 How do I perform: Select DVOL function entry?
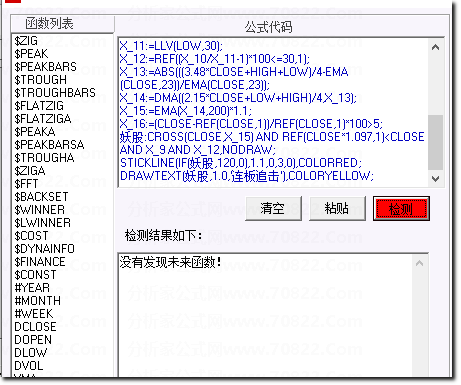[x=29, y=366]
